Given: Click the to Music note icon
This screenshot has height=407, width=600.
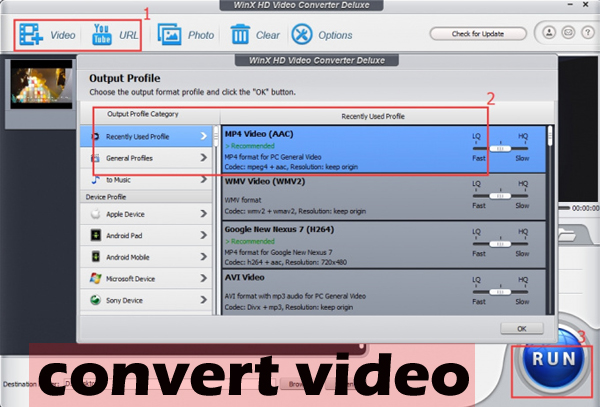Looking at the screenshot, I should [95, 179].
